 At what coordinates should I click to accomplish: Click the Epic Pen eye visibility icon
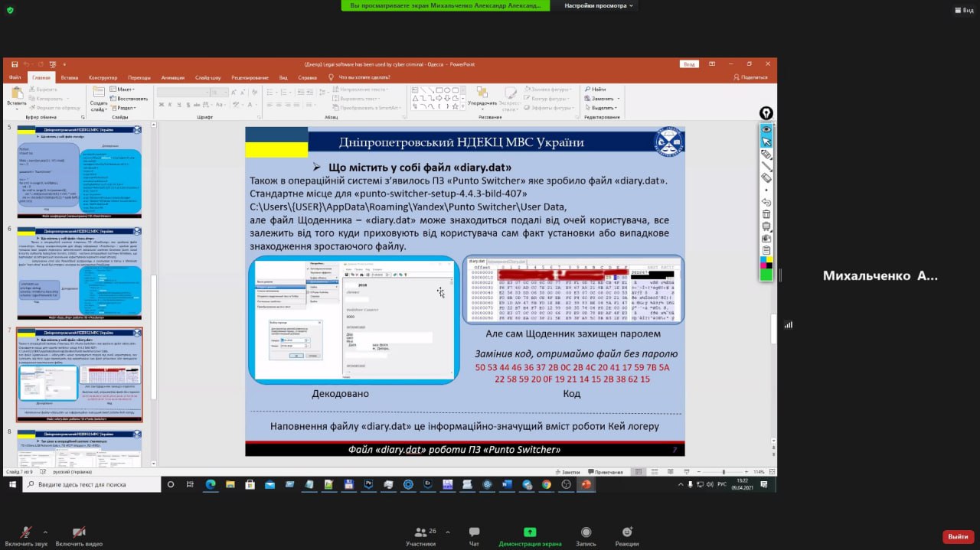766,129
